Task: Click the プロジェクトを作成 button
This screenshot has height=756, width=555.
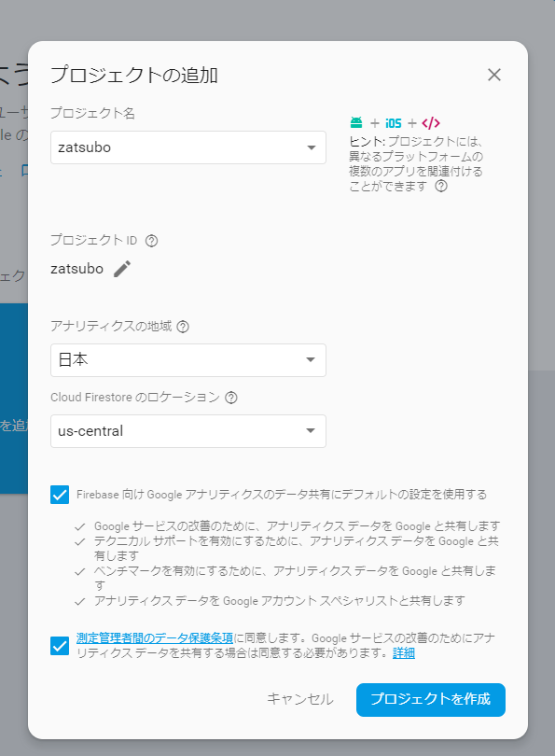Action: pos(431,699)
